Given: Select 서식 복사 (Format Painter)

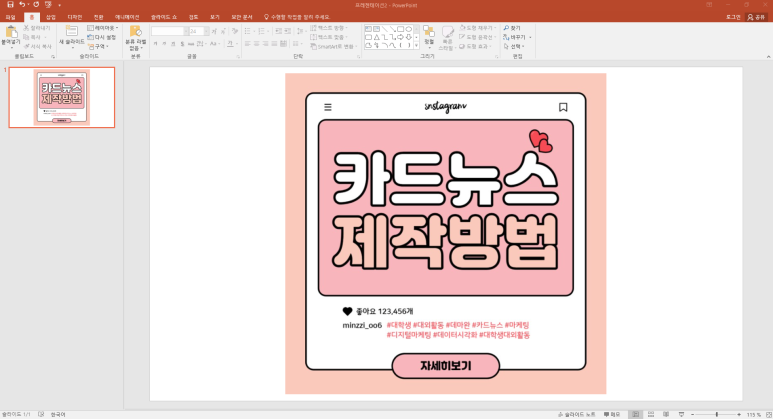Looking at the screenshot, I should point(37,46).
